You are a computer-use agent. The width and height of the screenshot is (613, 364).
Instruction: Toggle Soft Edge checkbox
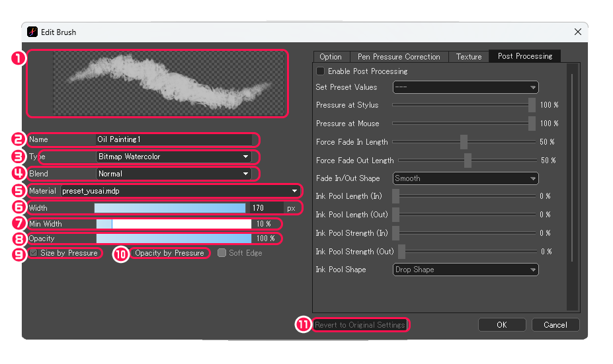[x=222, y=253]
